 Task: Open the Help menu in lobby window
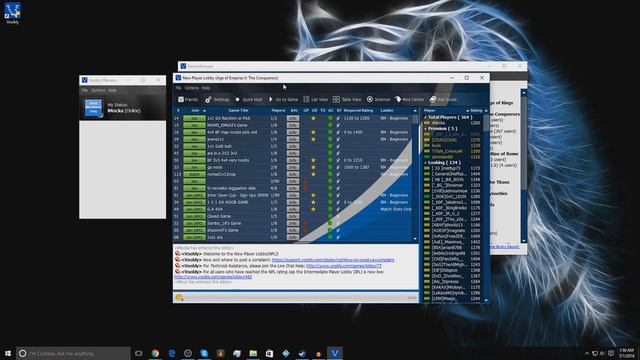(206, 88)
